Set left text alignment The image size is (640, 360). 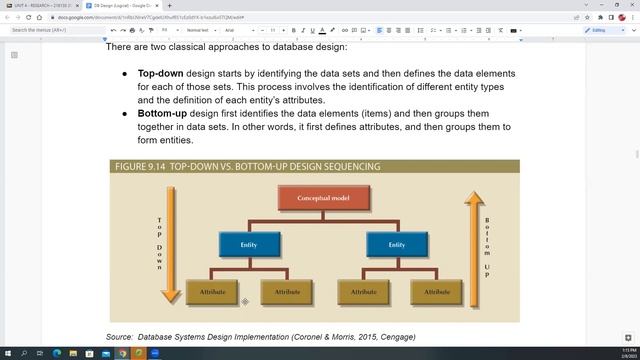[380, 30]
